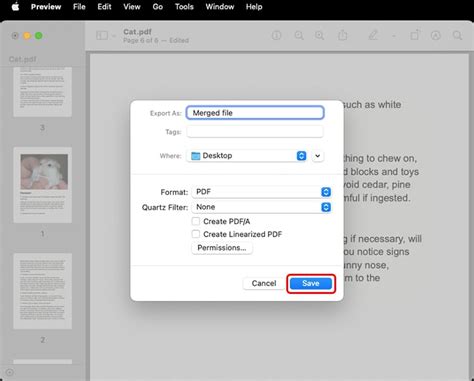Enable the Create PDF/A checkbox

(196, 221)
